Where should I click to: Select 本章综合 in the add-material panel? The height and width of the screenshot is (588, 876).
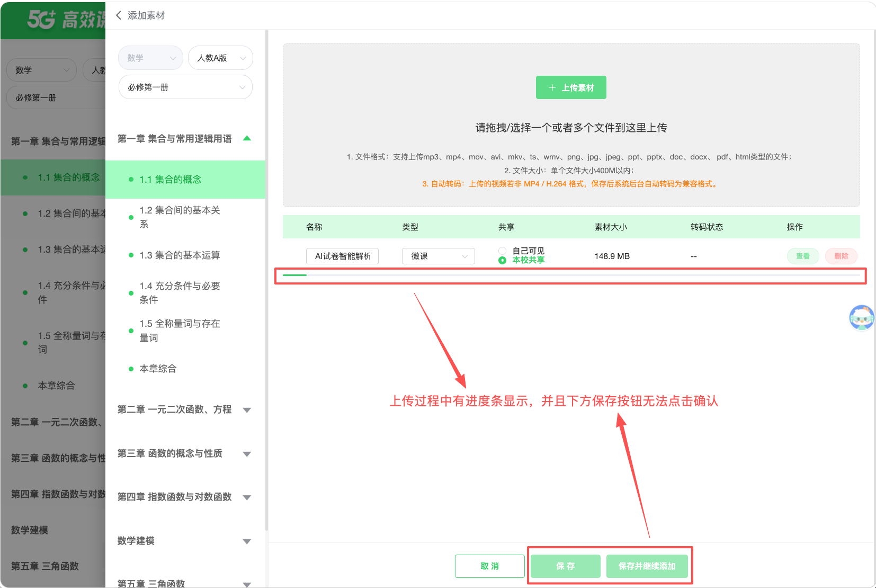[x=185, y=369]
